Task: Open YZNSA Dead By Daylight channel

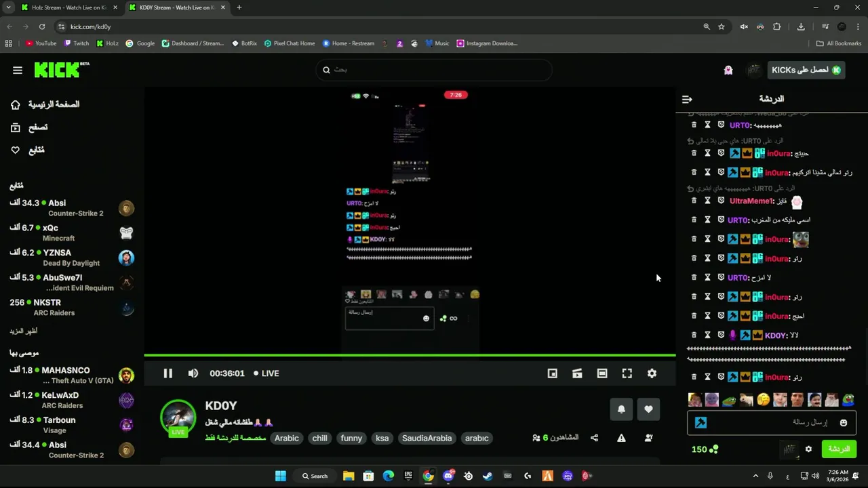Action: [72, 258]
